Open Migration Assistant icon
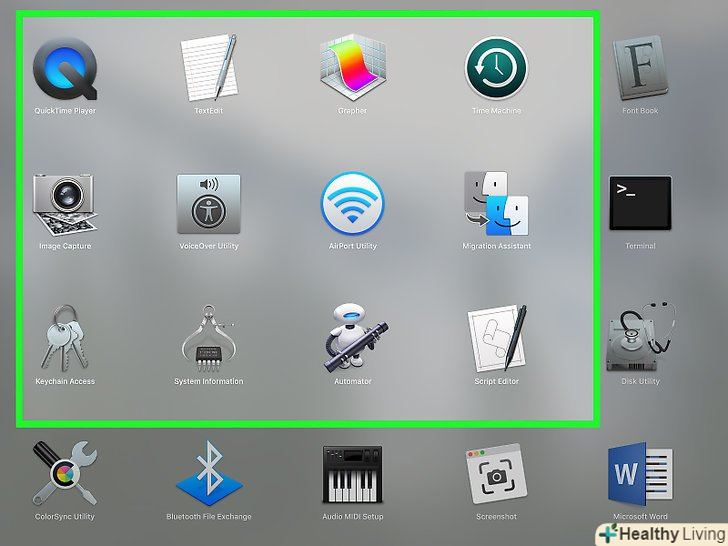This screenshot has width=728, height=546. click(x=496, y=203)
